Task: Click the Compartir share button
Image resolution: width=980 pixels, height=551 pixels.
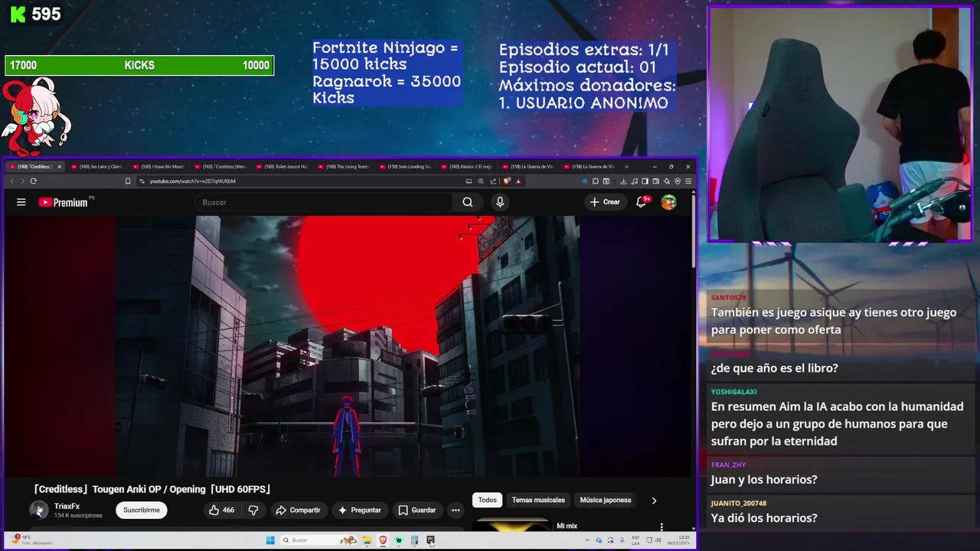Action: [298, 510]
